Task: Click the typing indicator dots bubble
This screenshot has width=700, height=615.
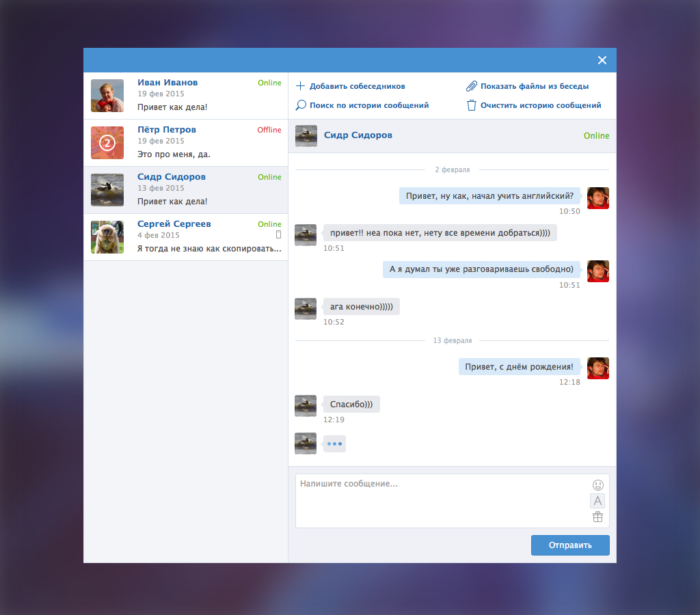Action: (334, 443)
